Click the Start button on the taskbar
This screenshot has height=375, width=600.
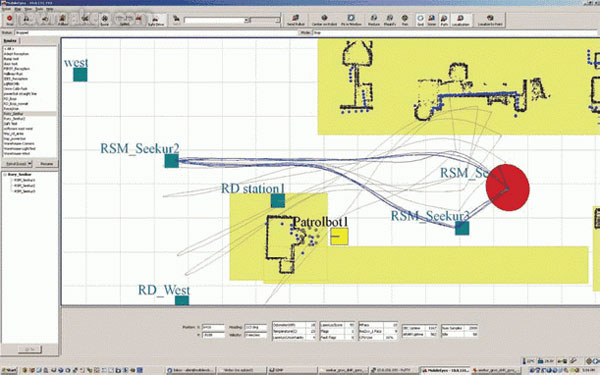pyautogui.click(x=9, y=370)
